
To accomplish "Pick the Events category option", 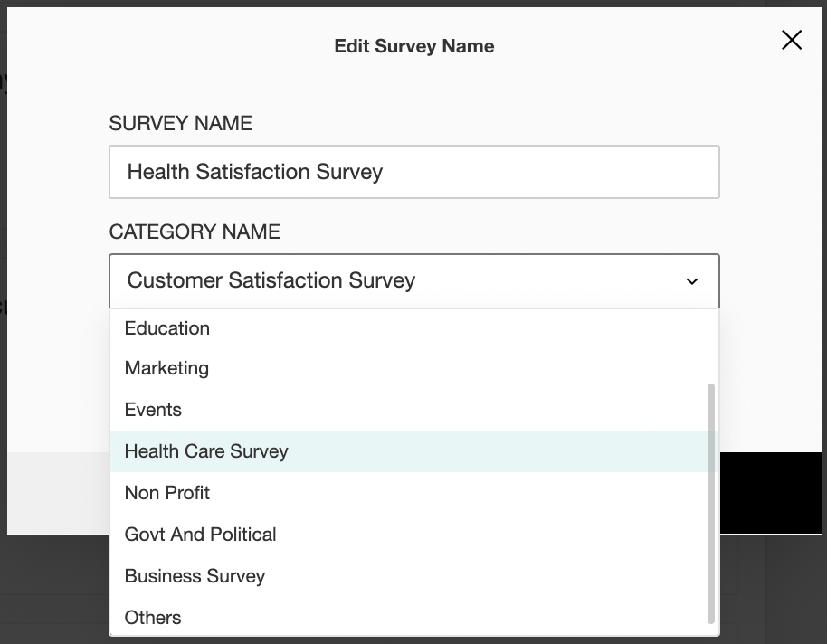I will [x=153, y=410].
